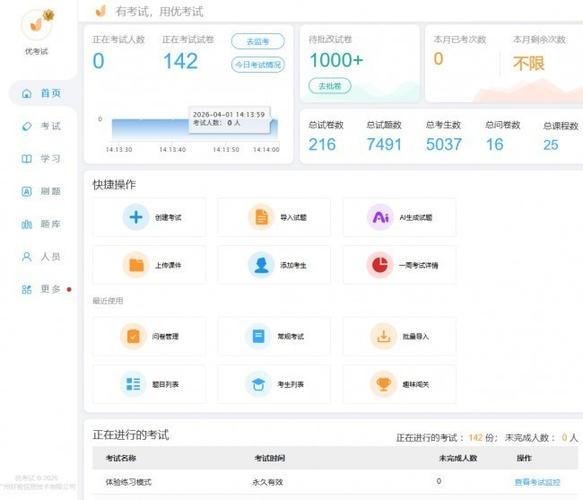583x500 pixels.
Task: Click the red pie chart icon for 一周考试详情
Action: pyautogui.click(x=380, y=265)
